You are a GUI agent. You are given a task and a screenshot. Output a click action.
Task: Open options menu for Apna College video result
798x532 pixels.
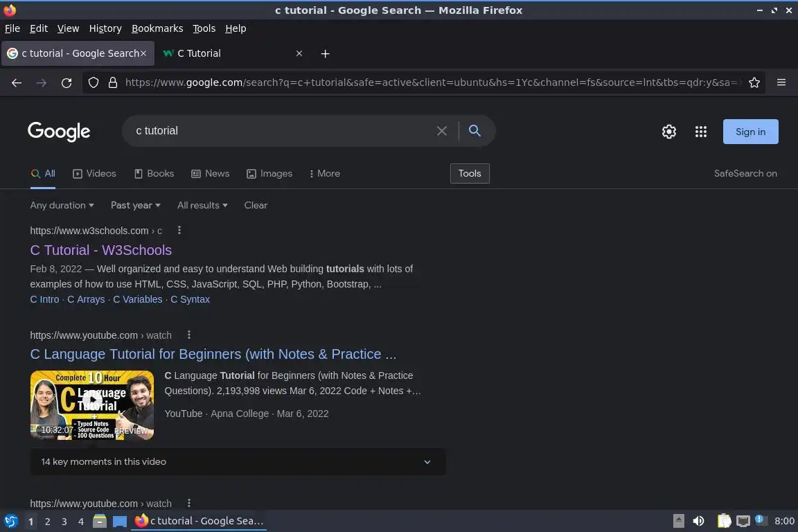[x=189, y=335]
